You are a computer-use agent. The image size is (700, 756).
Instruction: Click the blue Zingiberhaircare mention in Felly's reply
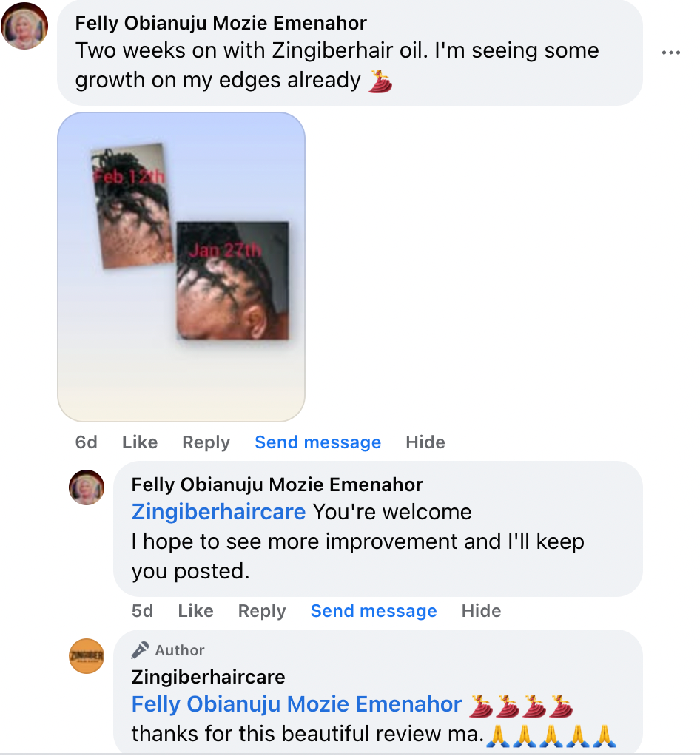(218, 512)
